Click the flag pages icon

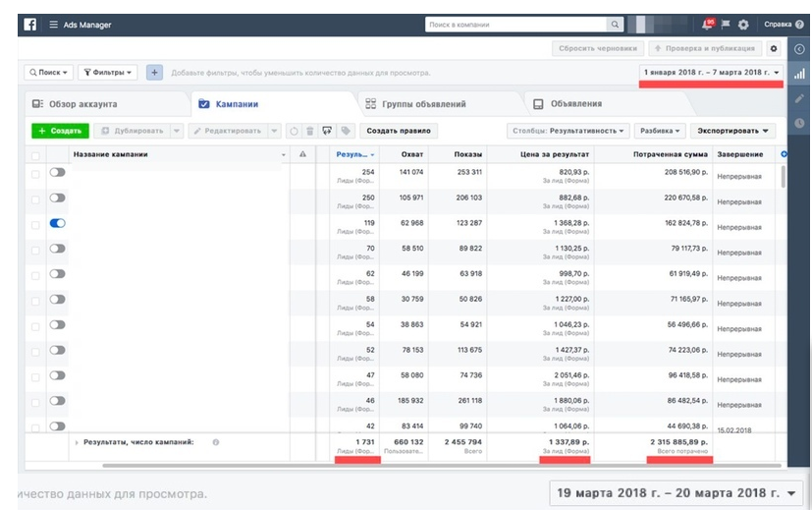(726, 25)
